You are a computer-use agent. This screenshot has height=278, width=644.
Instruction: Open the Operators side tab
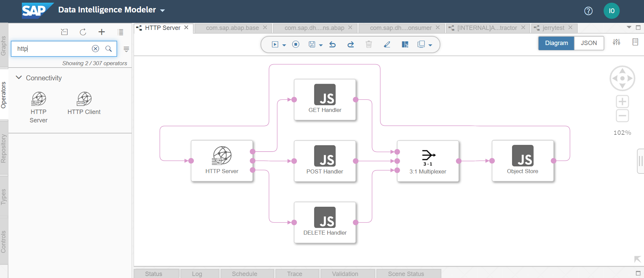tap(4, 95)
